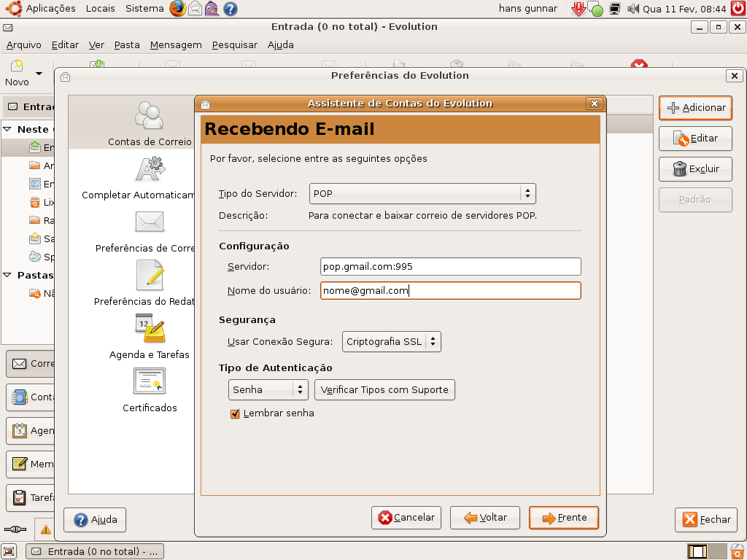
Task: Open Preferências do Redator pencil icon
Action: [x=150, y=275]
